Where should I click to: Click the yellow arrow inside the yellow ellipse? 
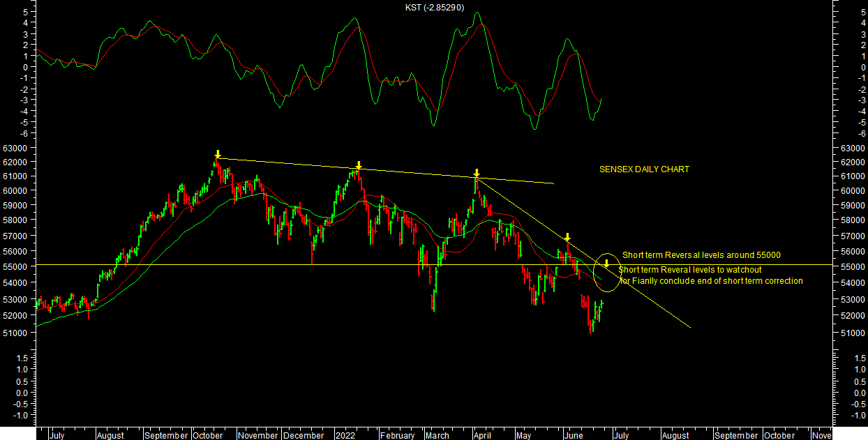pos(606,264)
